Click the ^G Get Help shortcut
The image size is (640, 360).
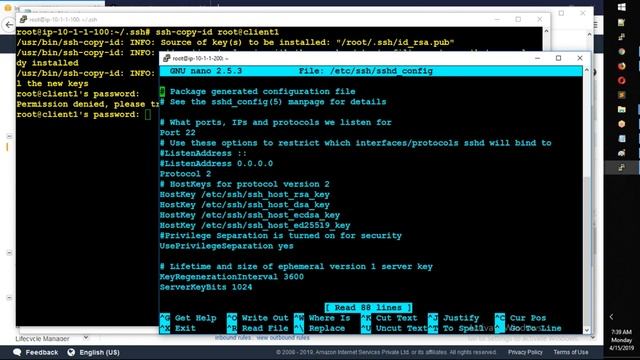point(188,318)
